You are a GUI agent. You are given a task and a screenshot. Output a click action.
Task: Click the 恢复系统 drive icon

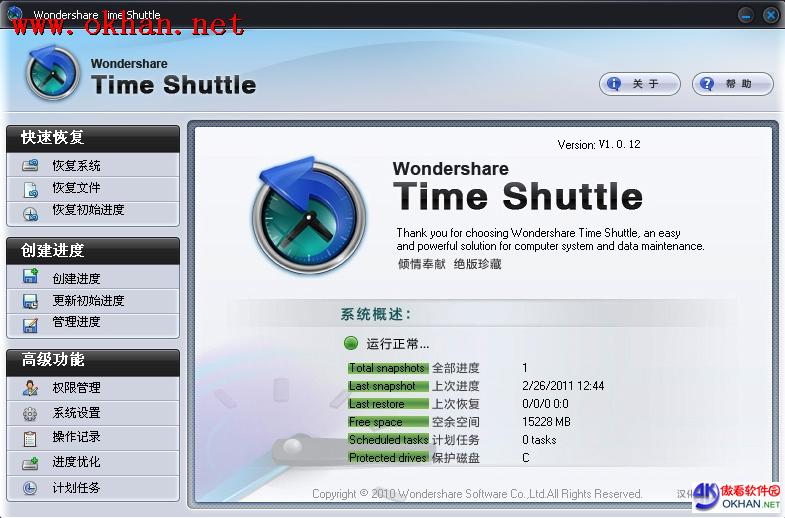click(x=30, y=165)
